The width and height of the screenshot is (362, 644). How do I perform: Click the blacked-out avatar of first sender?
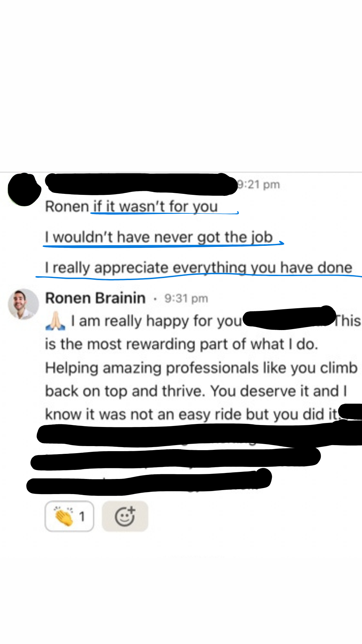coord(24,189)
